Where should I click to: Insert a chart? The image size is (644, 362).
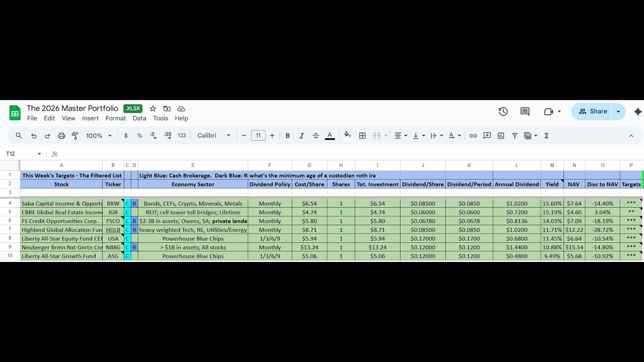(501, 136)
